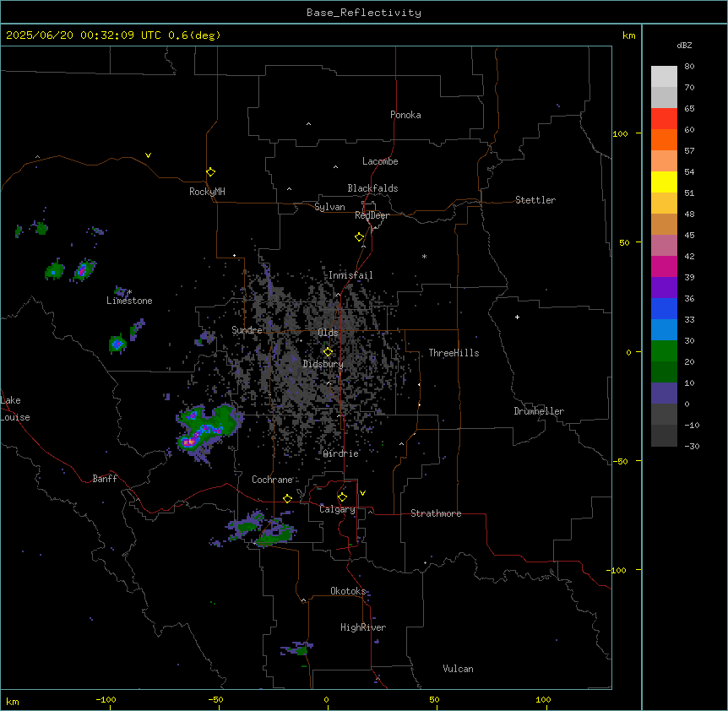Viewport: 728px width, 711px height.
Task: Click the red 60-65 dBZ legend swatch
Action: (664, 119)
